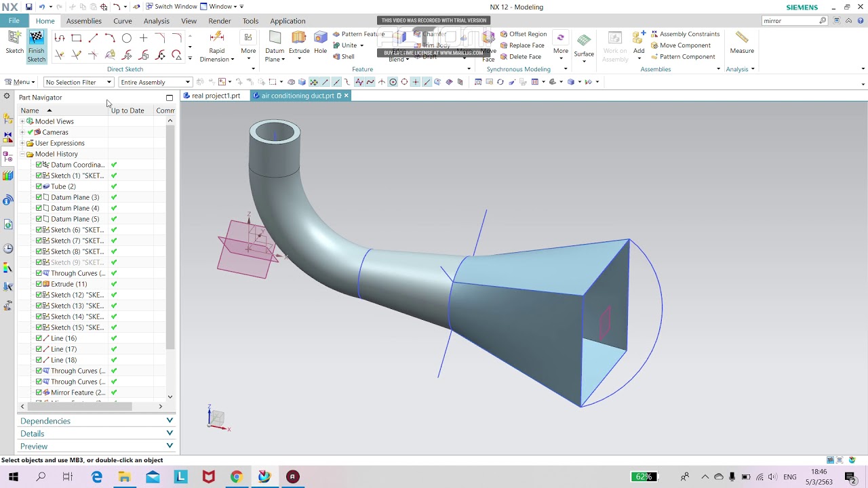Click the Finish Sketch flag icon
868x488 pixels.
(36, 39)
